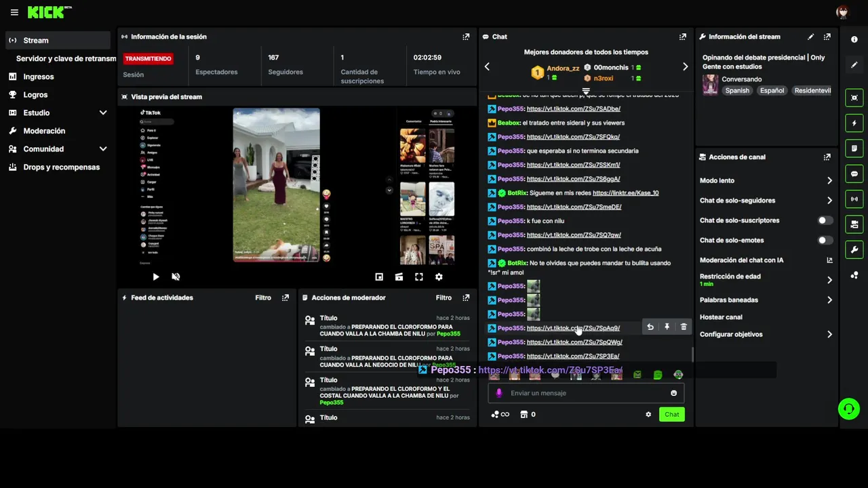The image size is (868, 488).
Task: Pop out the Chat panel
Action: (683, 37)
